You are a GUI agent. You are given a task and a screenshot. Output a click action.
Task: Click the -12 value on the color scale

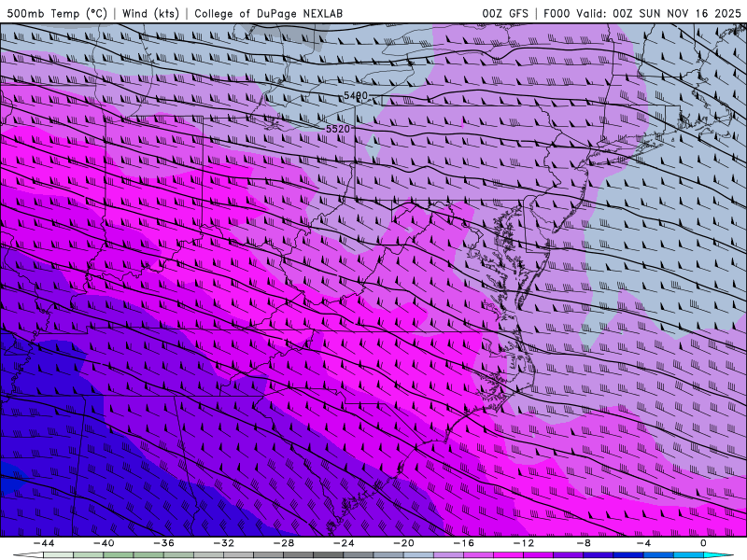tap(524, 543)
